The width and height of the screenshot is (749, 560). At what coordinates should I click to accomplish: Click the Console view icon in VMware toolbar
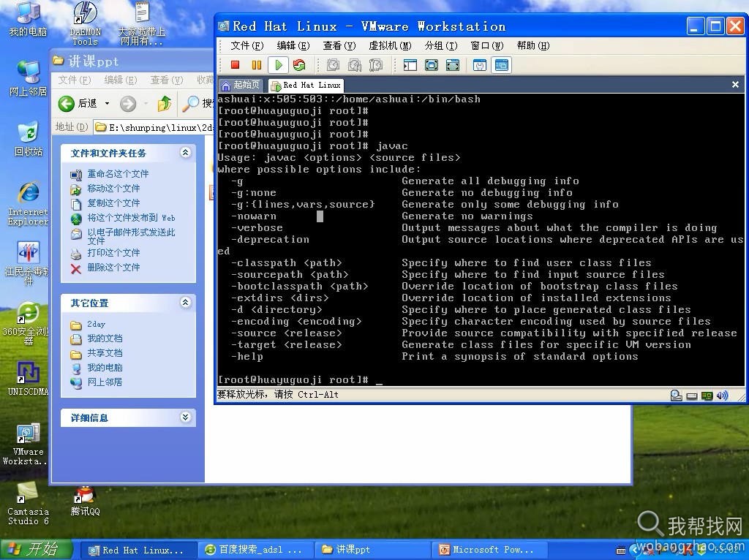pyautogui.click(x=502, y=65)
